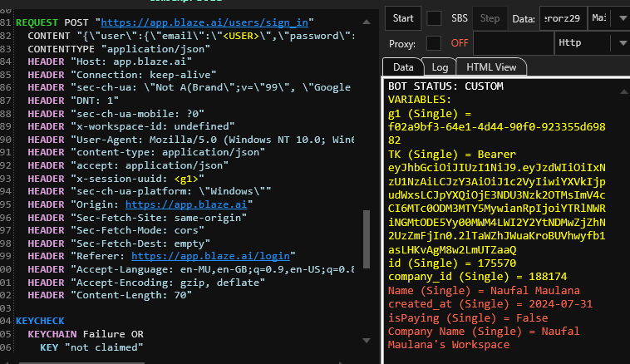Click the code editor vertical scrollbar thumb
This screenshot has height=364, width=630.
point(367,239)
